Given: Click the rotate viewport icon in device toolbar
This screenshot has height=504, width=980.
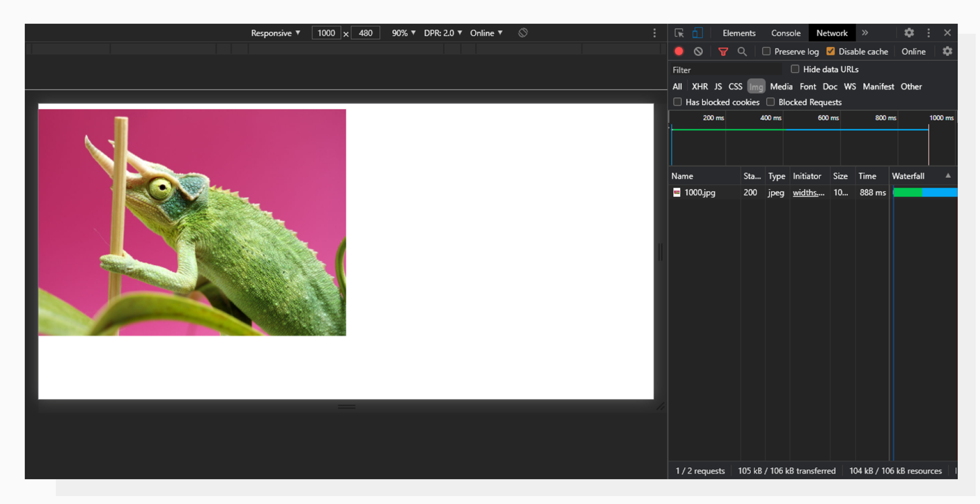Looking at the screenshot, I should pyautogui.click(x=522, y=33).
